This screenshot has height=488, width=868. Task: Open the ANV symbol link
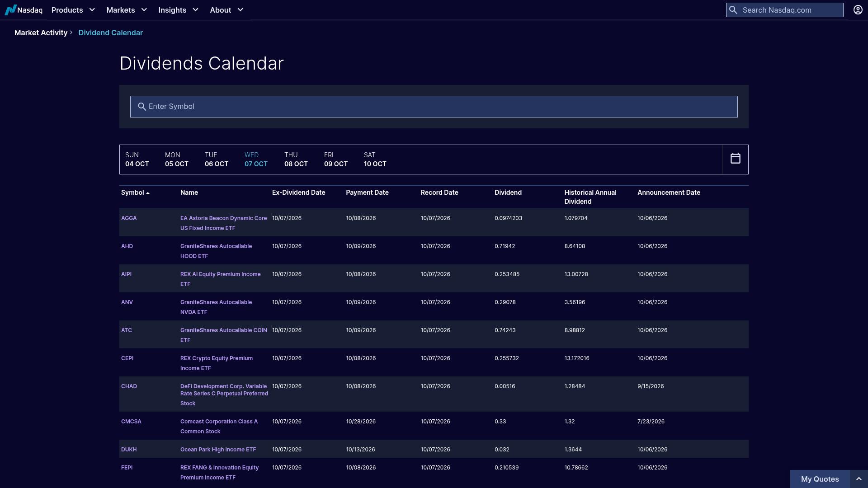point(127,302)
